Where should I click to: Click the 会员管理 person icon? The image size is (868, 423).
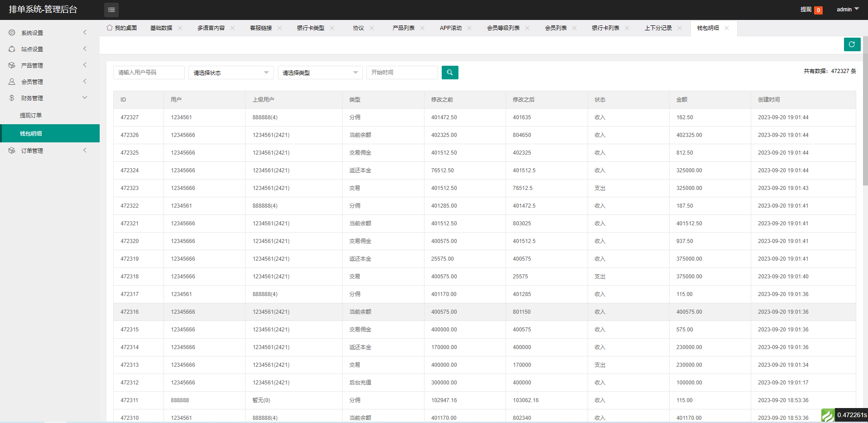click(11, 81)
